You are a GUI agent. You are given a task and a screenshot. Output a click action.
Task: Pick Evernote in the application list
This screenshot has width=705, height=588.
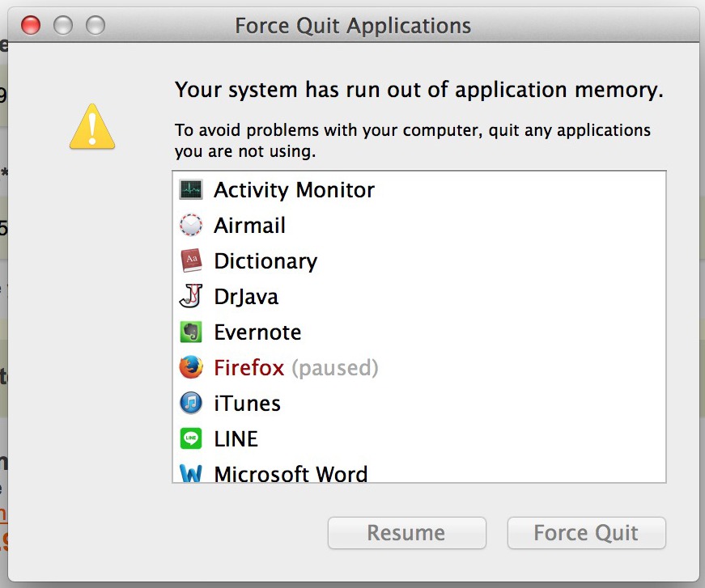(x=257, y=332)
